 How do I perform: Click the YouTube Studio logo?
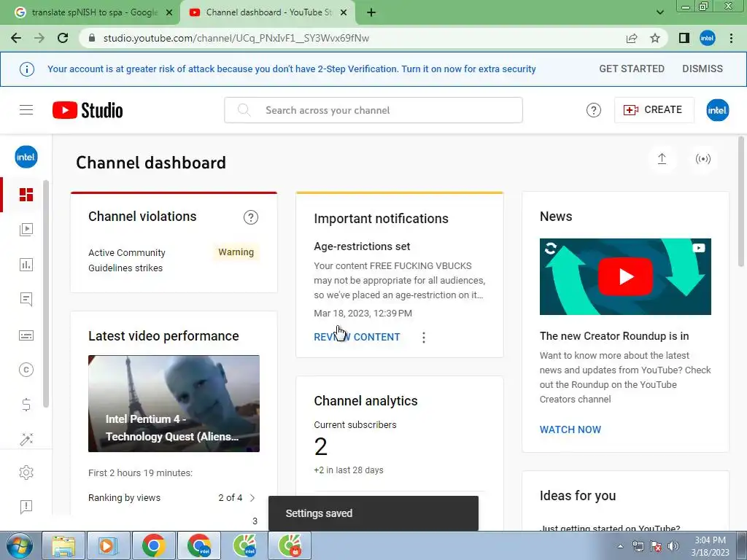point(88,110)
